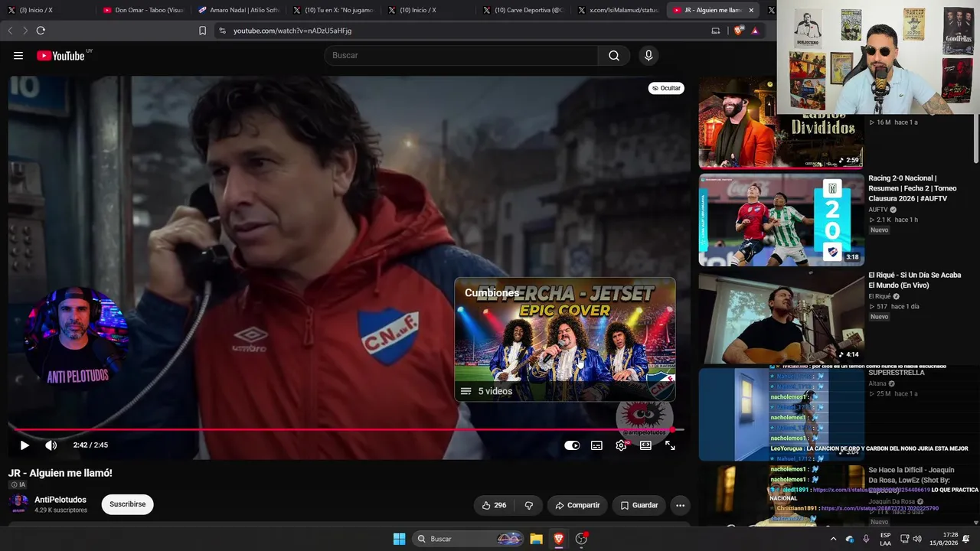The image size is (980, 551).
Task: Open El Riqué live video thumbnail
Action: (781, 318)
